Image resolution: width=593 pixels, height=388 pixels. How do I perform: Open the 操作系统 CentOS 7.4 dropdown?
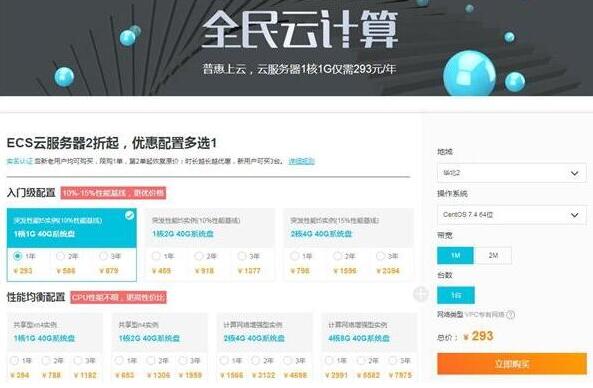[x=512, y=215]
